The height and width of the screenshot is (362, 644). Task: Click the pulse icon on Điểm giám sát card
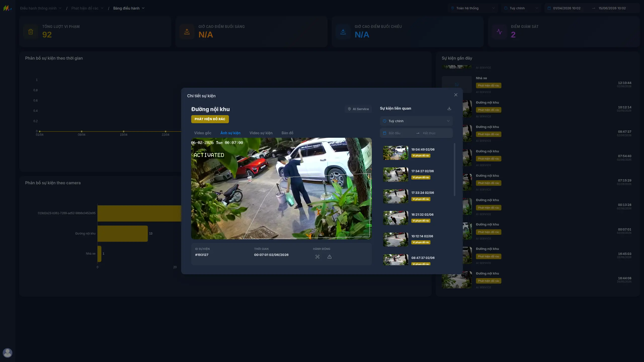(x=499, y=32)
